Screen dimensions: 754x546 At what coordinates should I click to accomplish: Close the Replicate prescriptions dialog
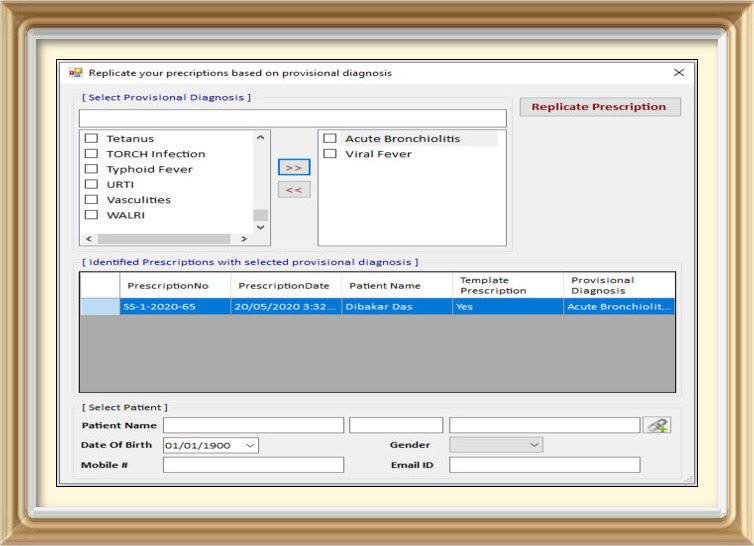(x=679, y=73)
